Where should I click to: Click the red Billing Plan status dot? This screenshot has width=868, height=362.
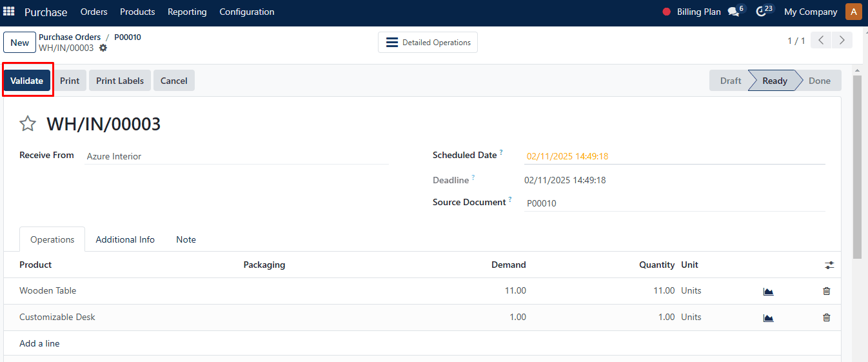[667, 12]
